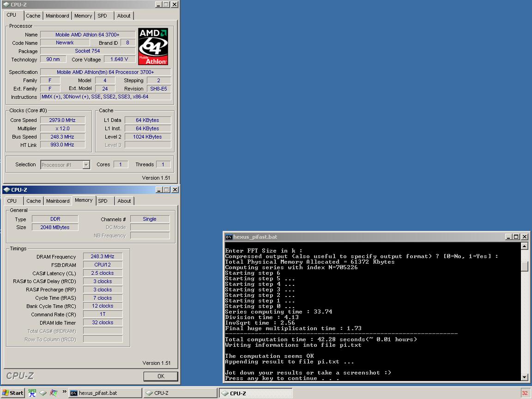The width and height of the screenshot is (532, 399).
Task: Click the AMD 64 Mobile Athlon logo
Action: [x=153, y=47]
